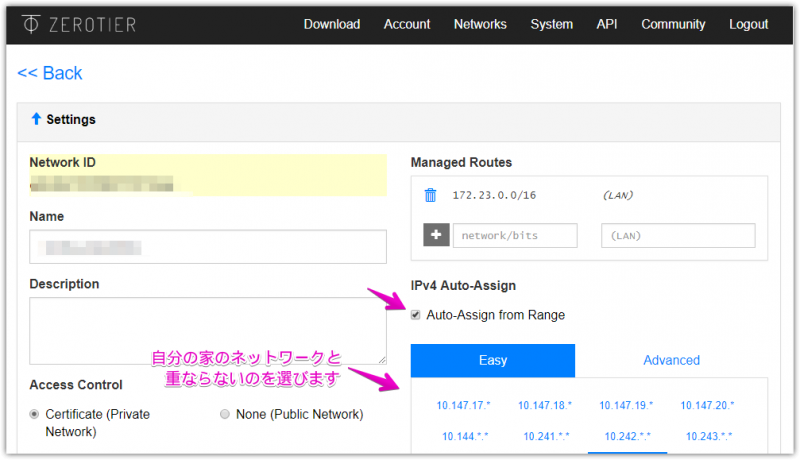Image resolution: width=800 pixels, height=460 pixels.
Task: Click the ZeroTier logo icon
Action: point(31,24)
